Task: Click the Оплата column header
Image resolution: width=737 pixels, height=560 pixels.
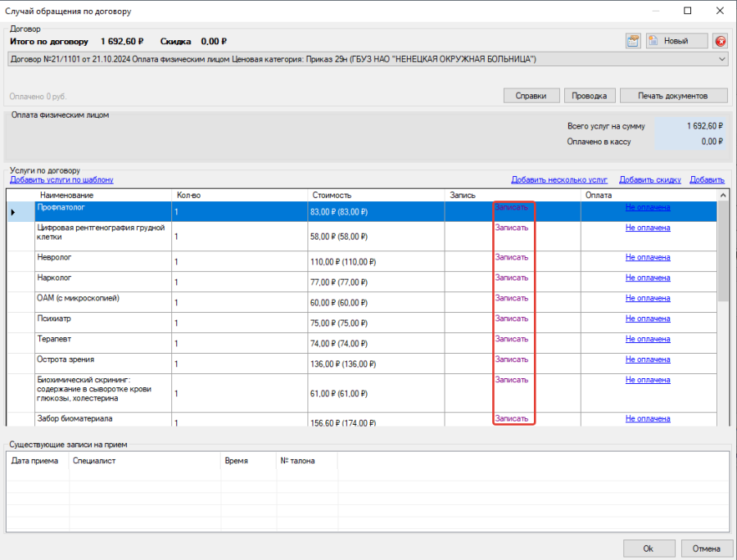Action: [649, 195]
